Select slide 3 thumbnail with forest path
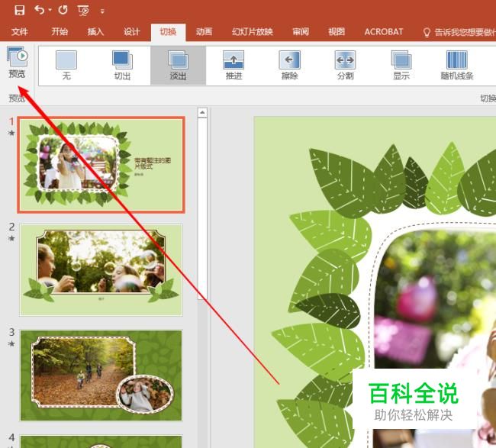This screenshot has width=496, height=448. coord(101,375)
